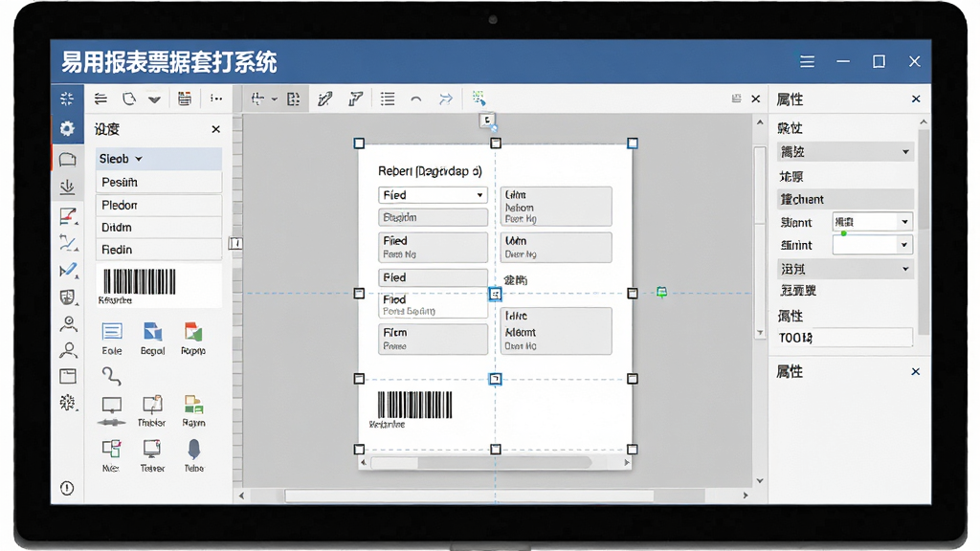Click the curly hook icon below Eole

click(x=111, y=375)
